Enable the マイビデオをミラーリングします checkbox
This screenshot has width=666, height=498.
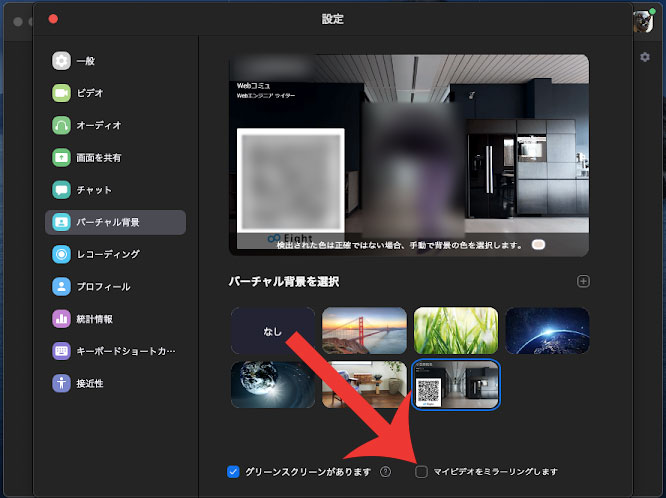pyautogui.click(x=421, y=472)
